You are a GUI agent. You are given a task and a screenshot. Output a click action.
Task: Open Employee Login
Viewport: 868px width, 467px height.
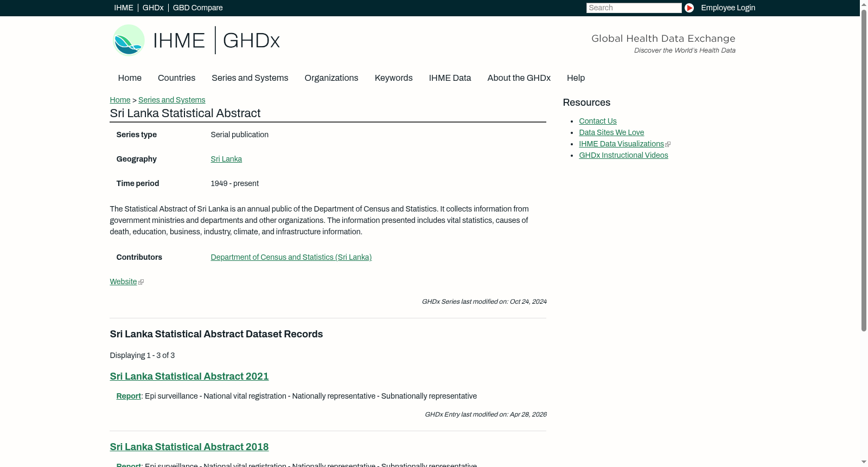[x=728, y=8]
